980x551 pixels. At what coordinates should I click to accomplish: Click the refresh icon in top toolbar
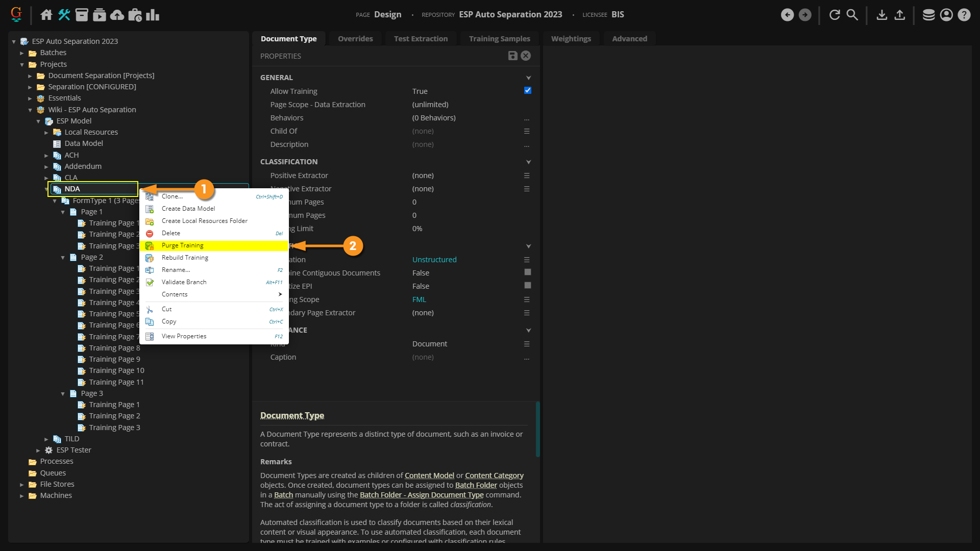835,15
